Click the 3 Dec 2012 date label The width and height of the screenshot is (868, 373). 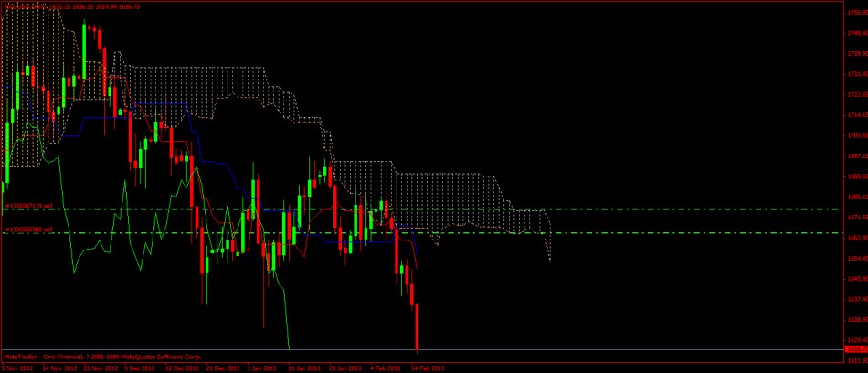(x=141, y=368)
